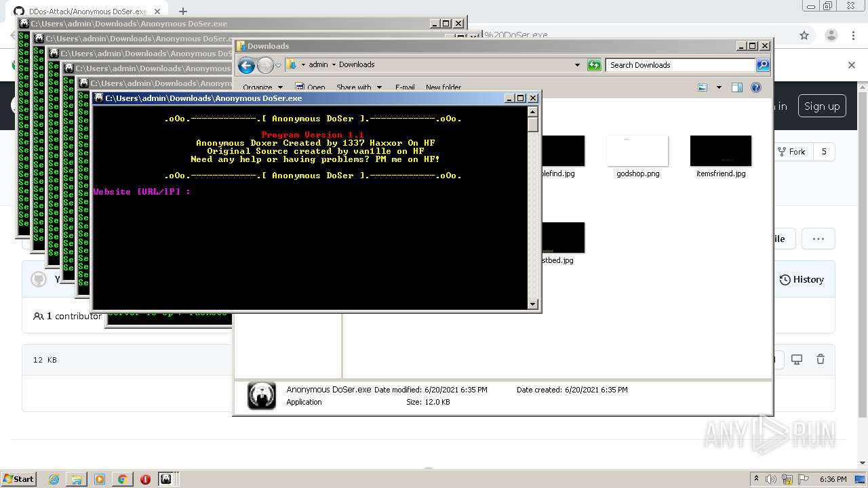Open the Organize menu
868x488 pixels.
coord(262,87)
